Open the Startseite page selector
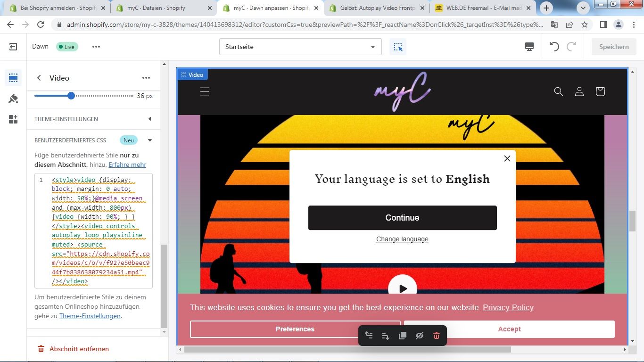 pyautogui.click(x=300, y=47)
